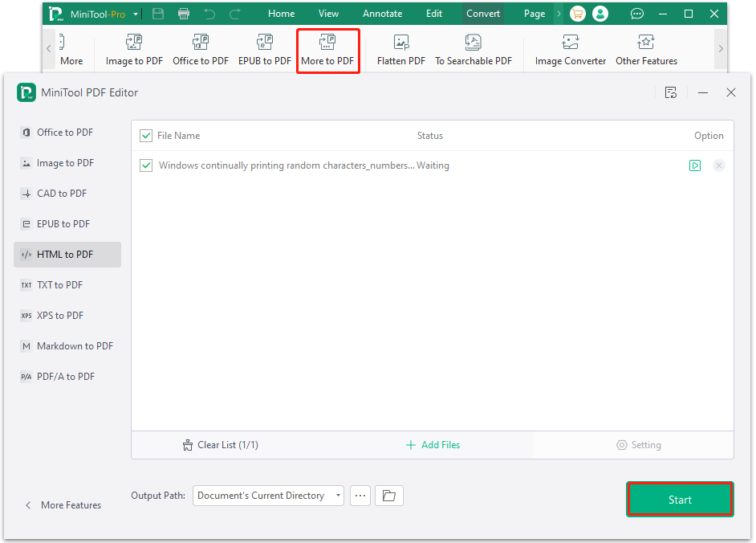Select PDF/A to PDF in sidebar
The image size is (756, 543).
tap(67, 377)
